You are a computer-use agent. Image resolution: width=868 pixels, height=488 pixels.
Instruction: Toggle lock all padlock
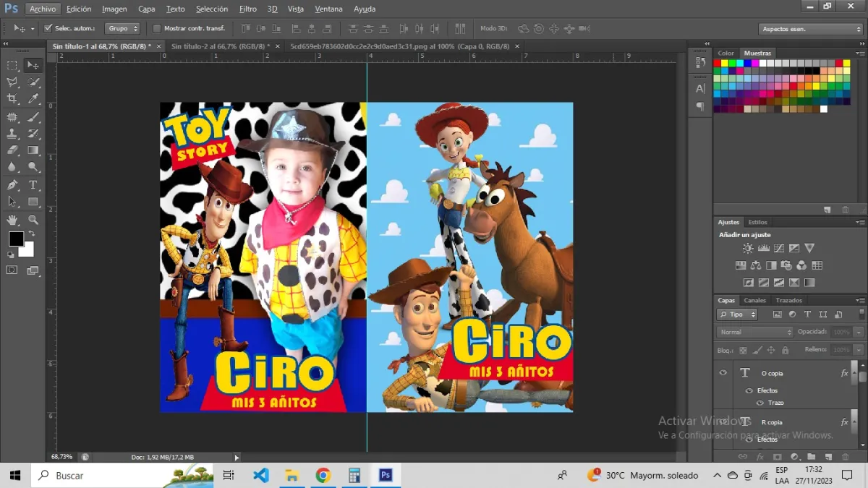coord(786,350)
